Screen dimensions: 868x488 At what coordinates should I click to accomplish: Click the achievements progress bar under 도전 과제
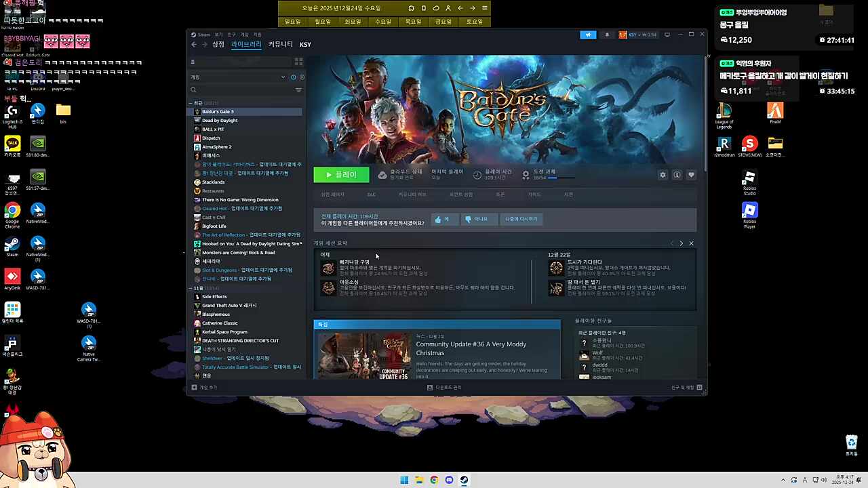[x=561, y=178]
